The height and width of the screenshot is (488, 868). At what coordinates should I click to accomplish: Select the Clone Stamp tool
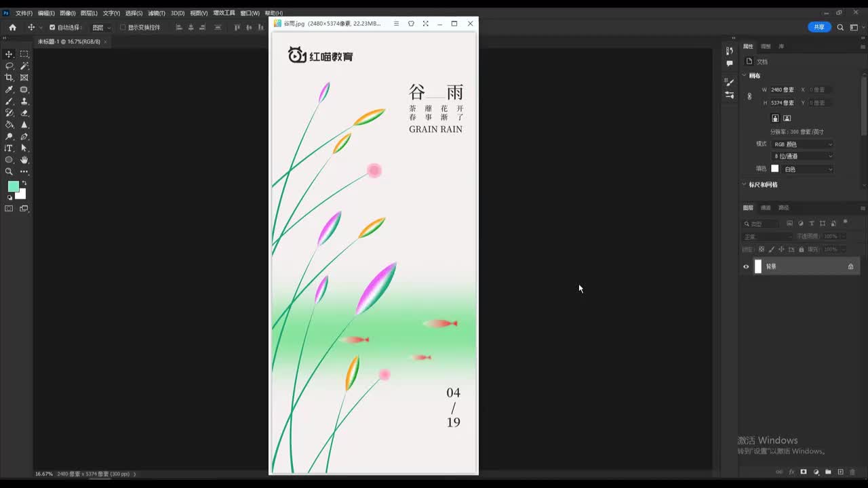[x=24, y=101]
